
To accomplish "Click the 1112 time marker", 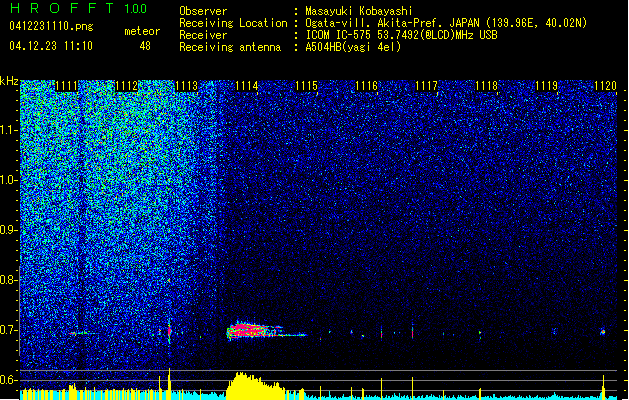I will click(126, 86).
